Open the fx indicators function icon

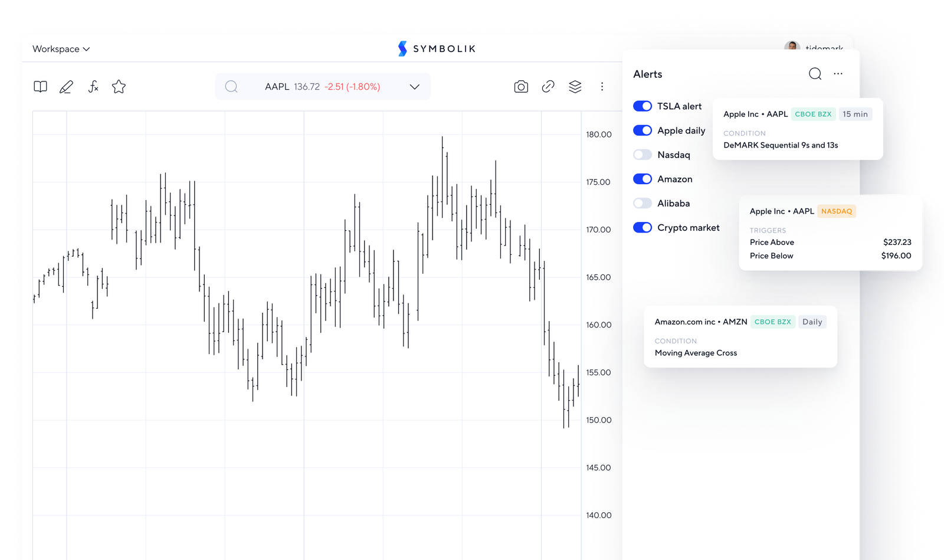[93, 87]
